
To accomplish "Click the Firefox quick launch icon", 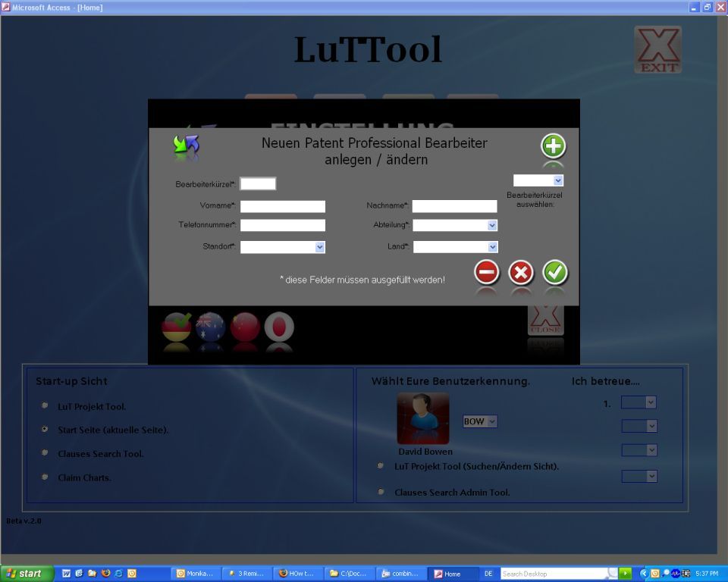I will pyautogui.click(x=105, y=574).
